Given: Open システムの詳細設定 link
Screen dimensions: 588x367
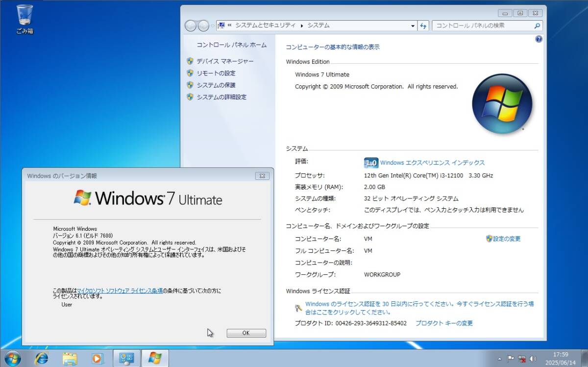Looking at the screenshot, I should [221, 97].
